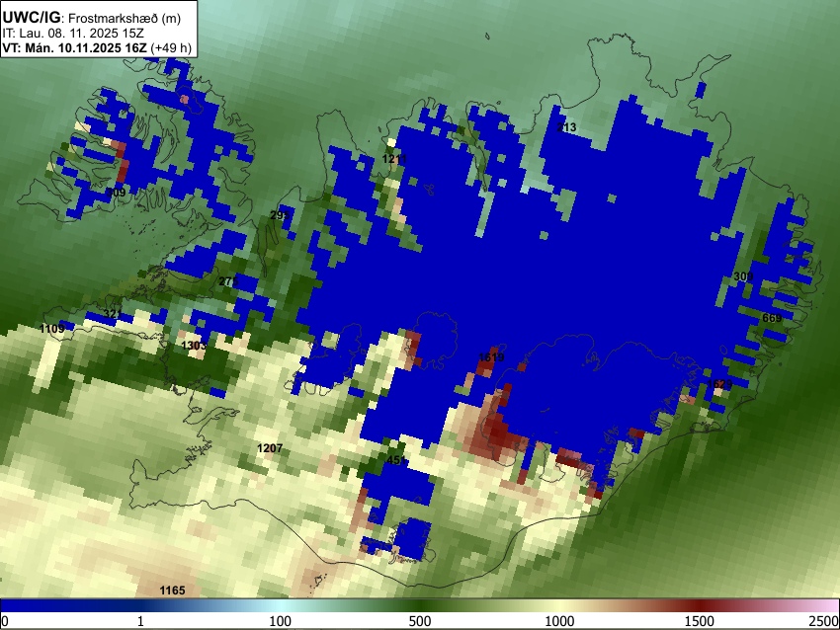This screenshot has width=840, height=630.
Task: Click the 309 label above the 669 label
Action: click(x=743, y=276)
